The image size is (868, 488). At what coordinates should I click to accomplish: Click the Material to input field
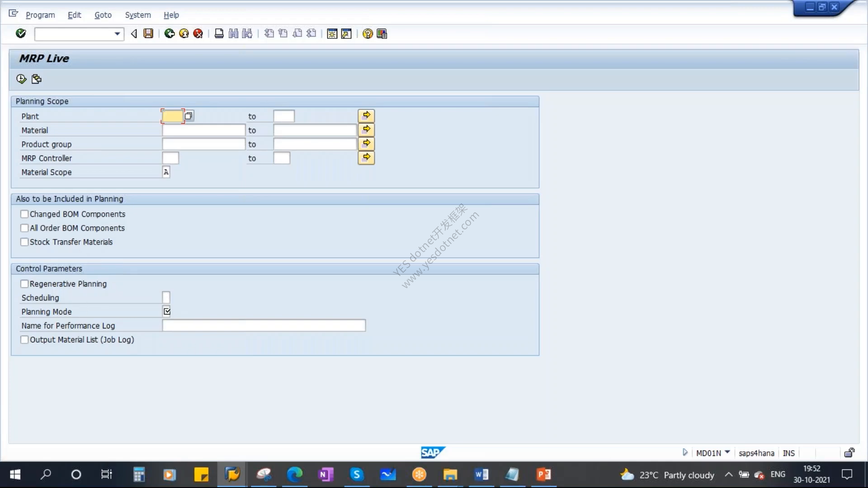pos(315,130)
